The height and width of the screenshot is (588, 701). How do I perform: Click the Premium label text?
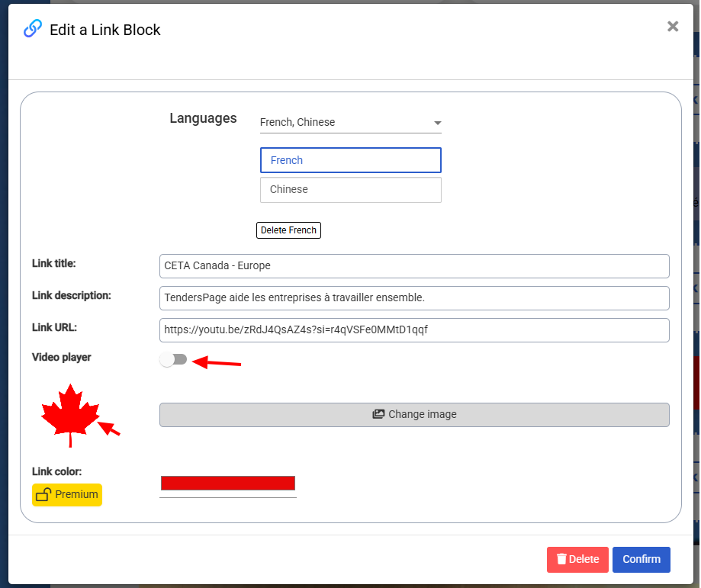point(76,495)
